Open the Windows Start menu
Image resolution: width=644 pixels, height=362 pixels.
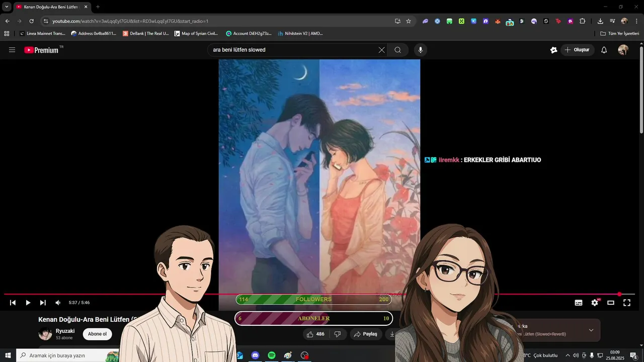pos(8,355)
